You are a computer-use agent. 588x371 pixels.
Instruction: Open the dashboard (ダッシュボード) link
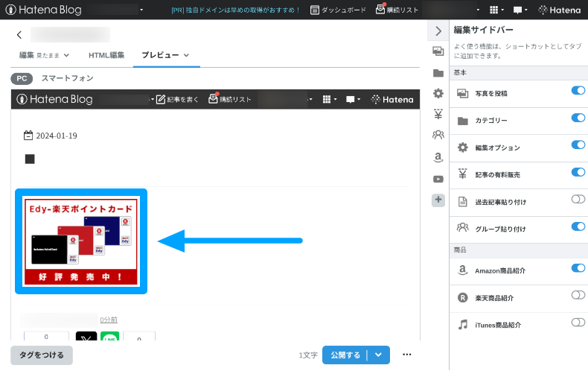[x=338, y=10]
